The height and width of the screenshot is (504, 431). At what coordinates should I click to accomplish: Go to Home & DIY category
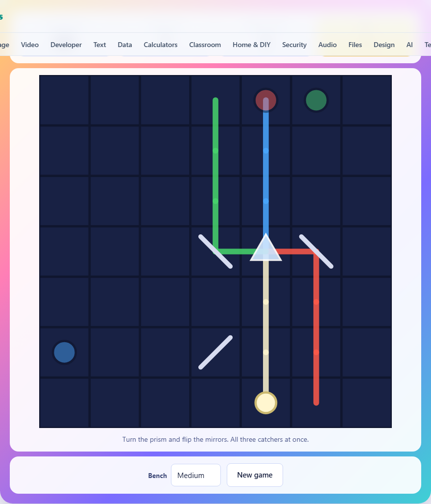251,45
